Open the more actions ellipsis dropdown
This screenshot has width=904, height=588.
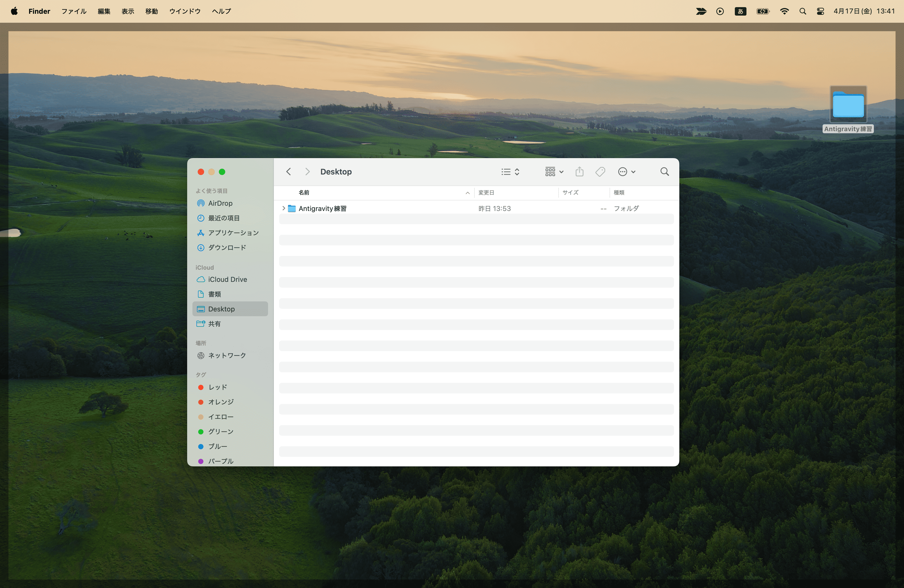click(x=626, y=172)
